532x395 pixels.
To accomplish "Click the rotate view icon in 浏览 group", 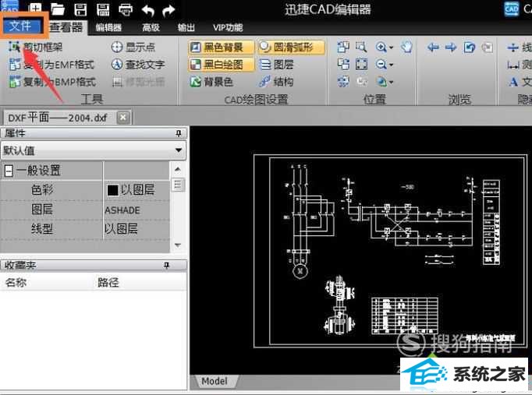I will pos(470,47).
